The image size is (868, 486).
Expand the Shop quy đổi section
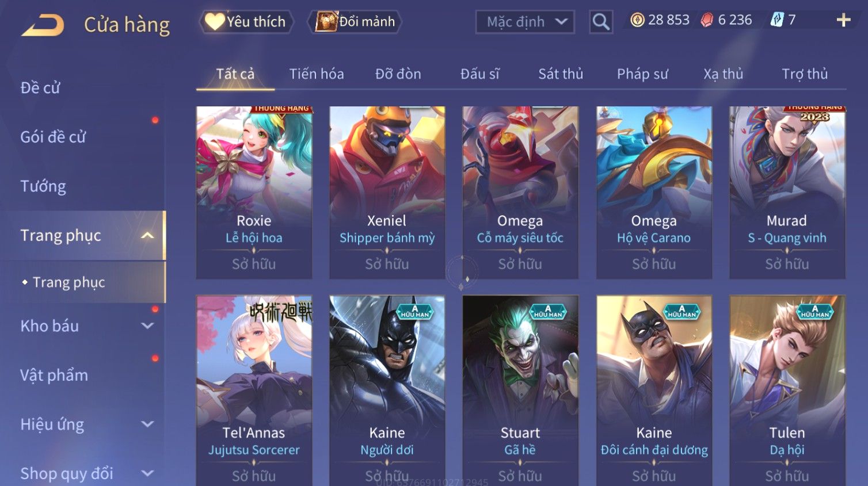147,473
